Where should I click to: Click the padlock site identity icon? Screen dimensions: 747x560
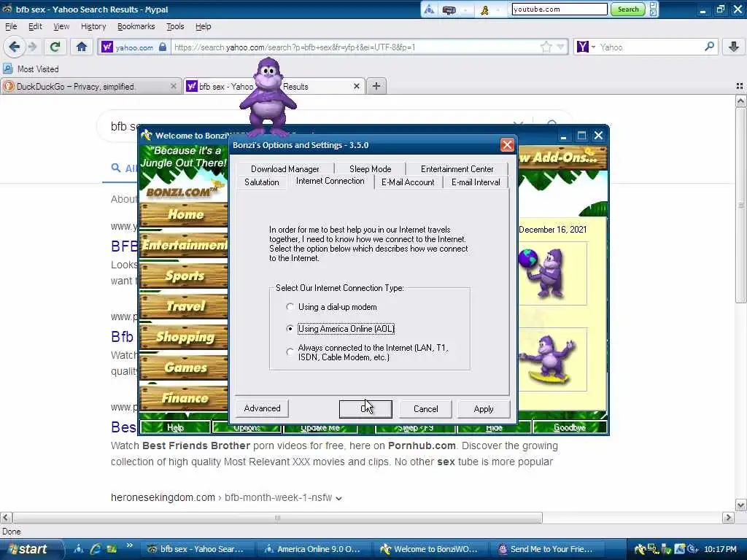pos(163,47)
